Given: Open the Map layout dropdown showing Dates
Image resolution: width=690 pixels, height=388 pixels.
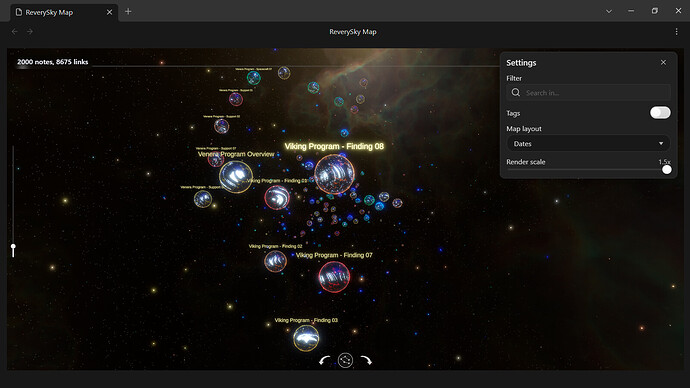Looking at the screenshot, I should point(588,143).
